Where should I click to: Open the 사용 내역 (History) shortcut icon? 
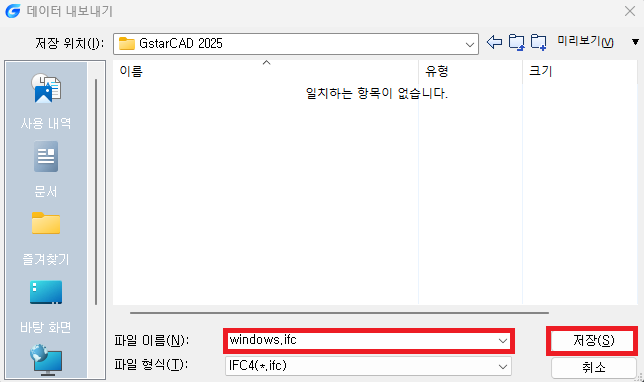pos(46,88)
